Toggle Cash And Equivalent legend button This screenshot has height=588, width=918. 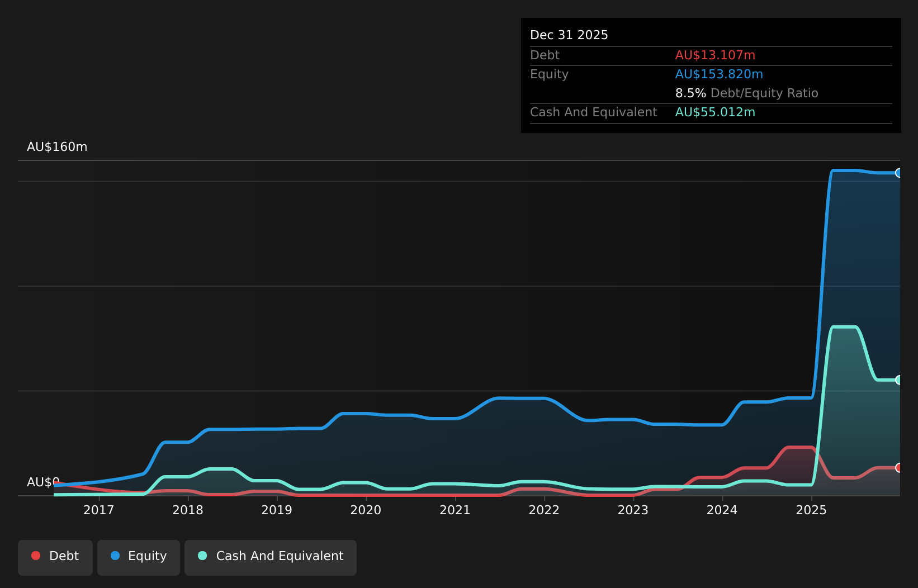click(271, 557)
